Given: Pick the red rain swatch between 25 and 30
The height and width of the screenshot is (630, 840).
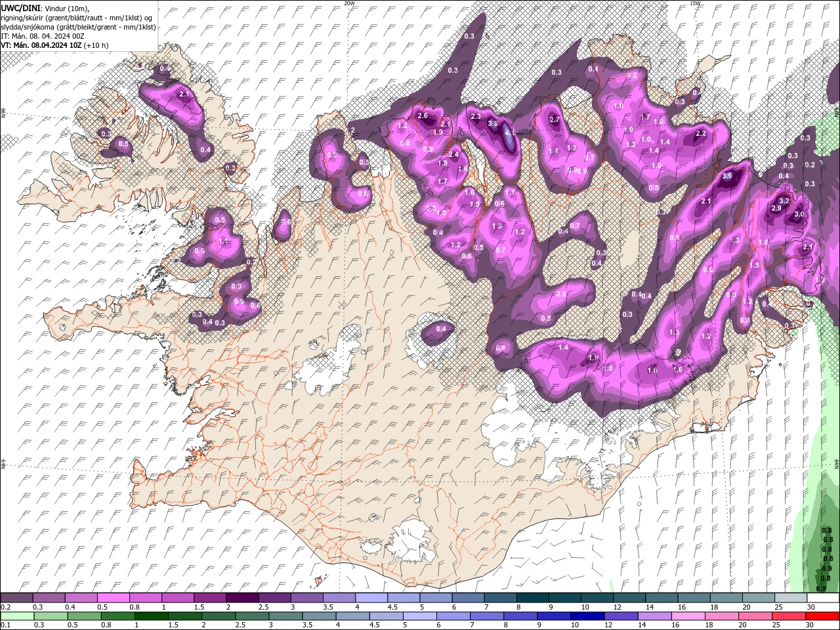Looking at the screenshot, I should pos(788,616).
